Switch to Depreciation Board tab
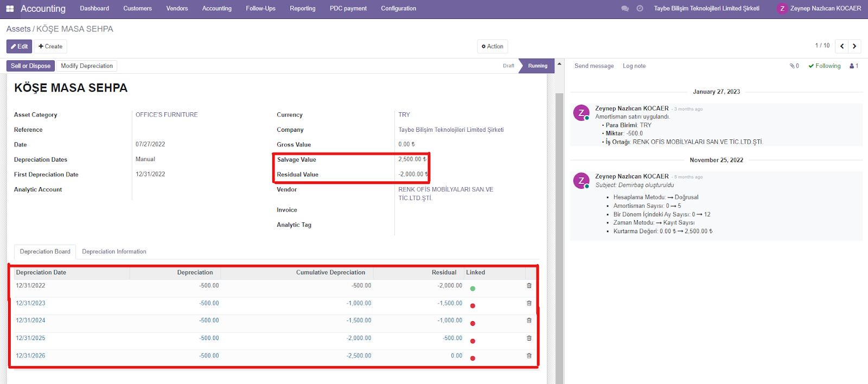 coord(45,252)
